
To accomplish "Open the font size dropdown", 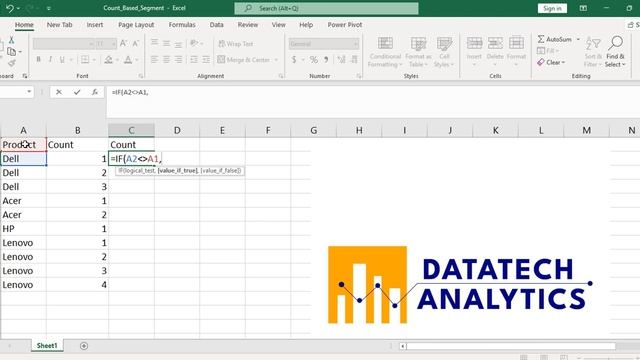I will pyautogui.click(x=113, y=44).
